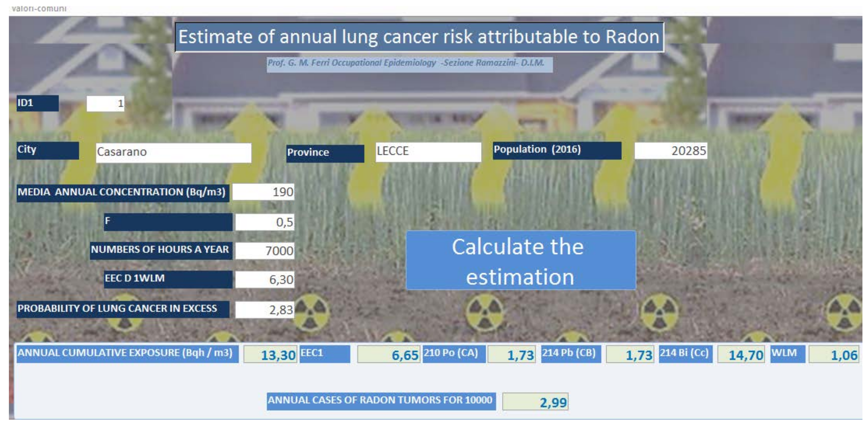Click the EEC1 result field showing 6,65

[x=389, y=354]
